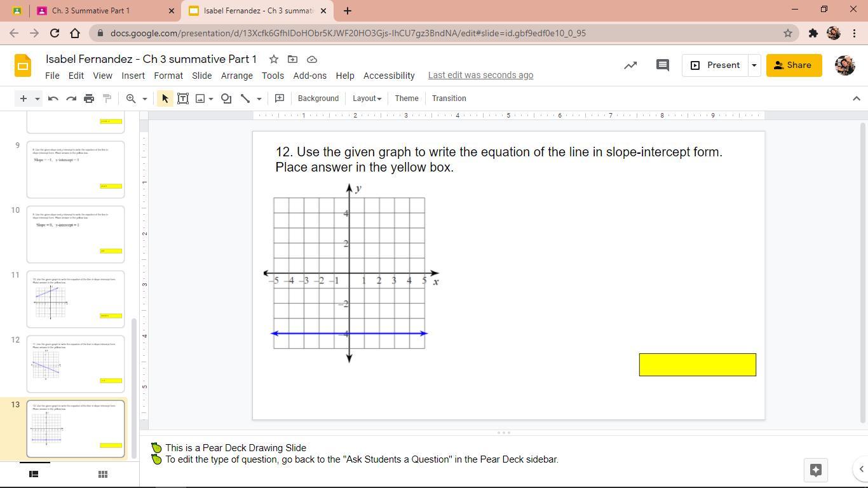
Task: Choose the select cursor tool
Action: 165,98
